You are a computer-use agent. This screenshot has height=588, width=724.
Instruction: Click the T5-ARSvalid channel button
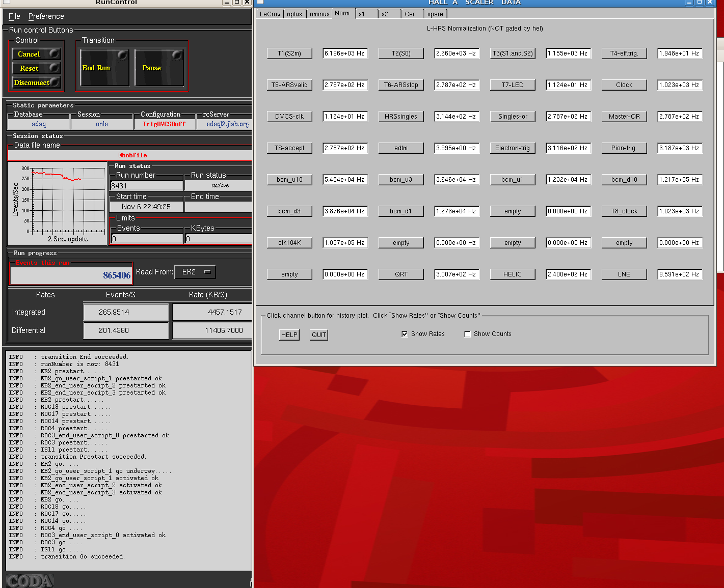289,85
